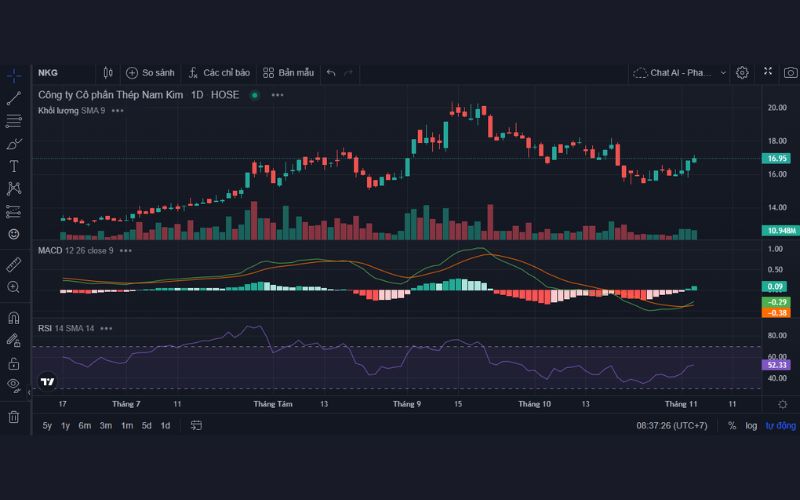This screenshot has height=500, width=800.
Task: Select the ruler measure tool
Action: (x=14, y=265)
